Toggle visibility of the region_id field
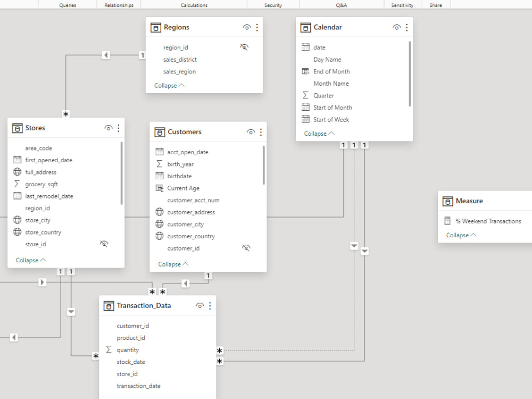532x399 pixels. [x=244, y=47]
